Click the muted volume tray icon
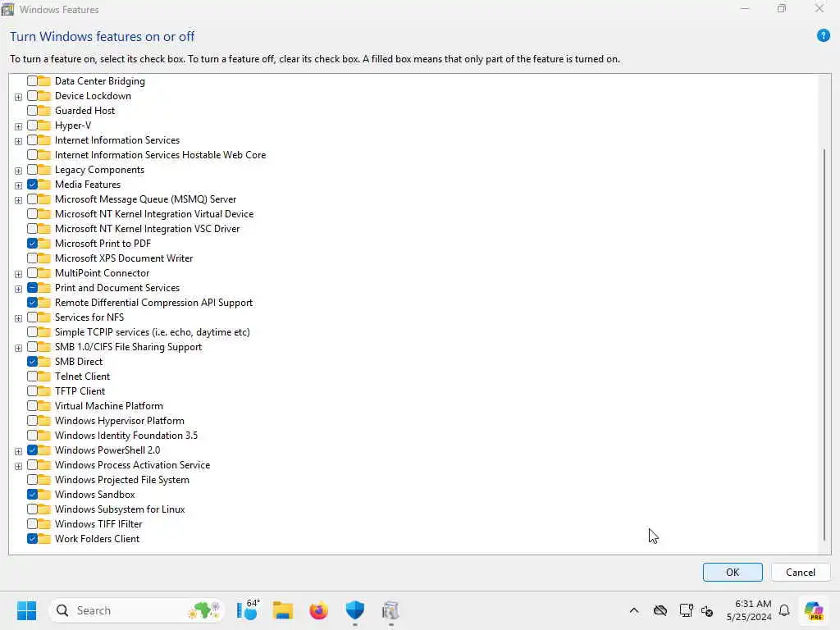 point(707,610)
